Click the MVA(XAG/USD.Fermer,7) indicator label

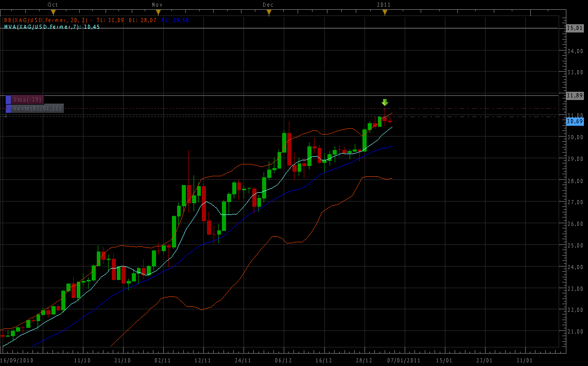[x=42, y=26]
